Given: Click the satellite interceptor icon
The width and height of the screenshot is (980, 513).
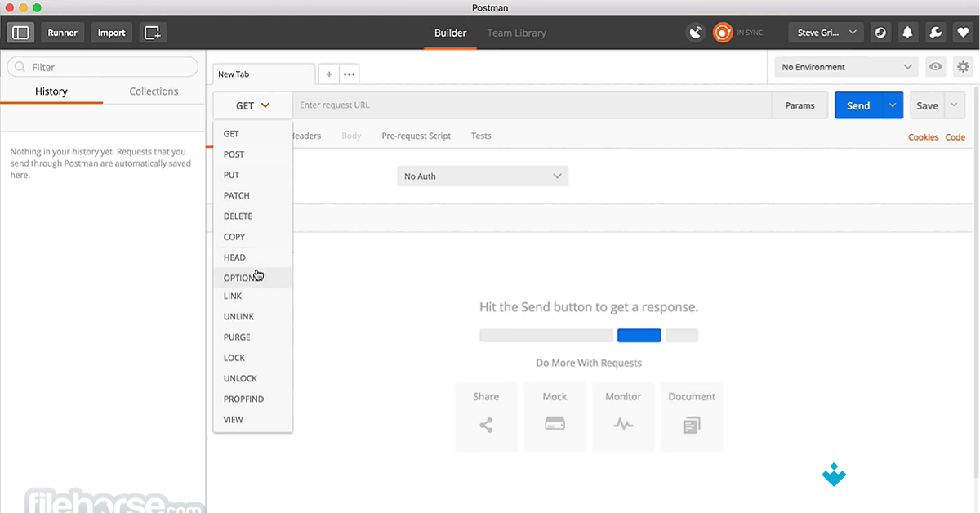Looking at the screenshot, I should (x=696, y=32).
